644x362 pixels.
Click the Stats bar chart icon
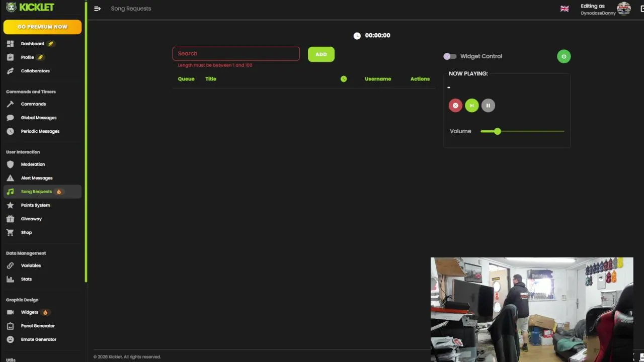[10, 279]
